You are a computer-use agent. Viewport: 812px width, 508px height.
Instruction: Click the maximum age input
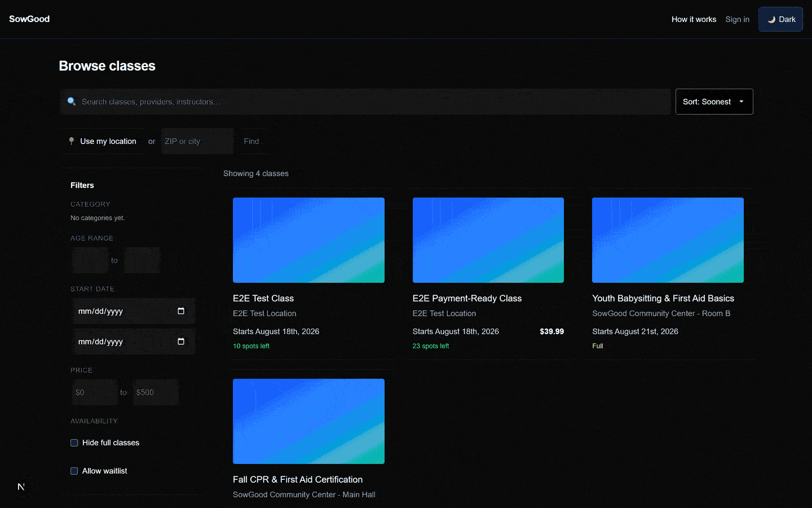142,260
